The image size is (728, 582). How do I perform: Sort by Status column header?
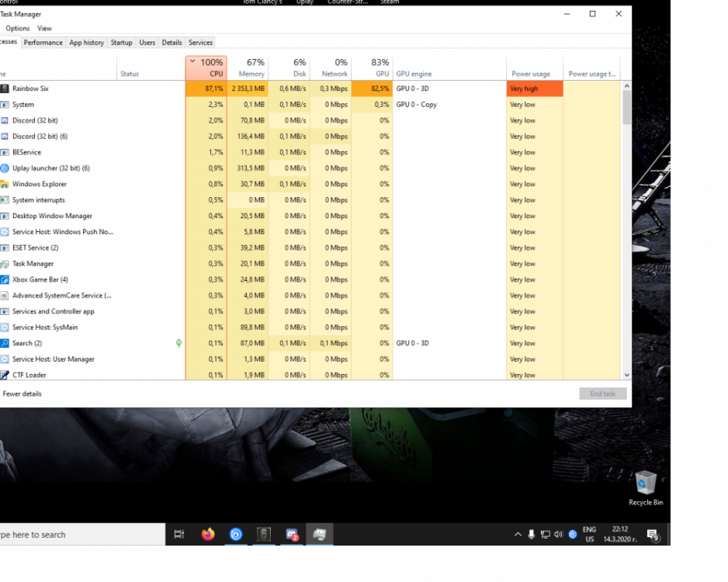point(151,68)
